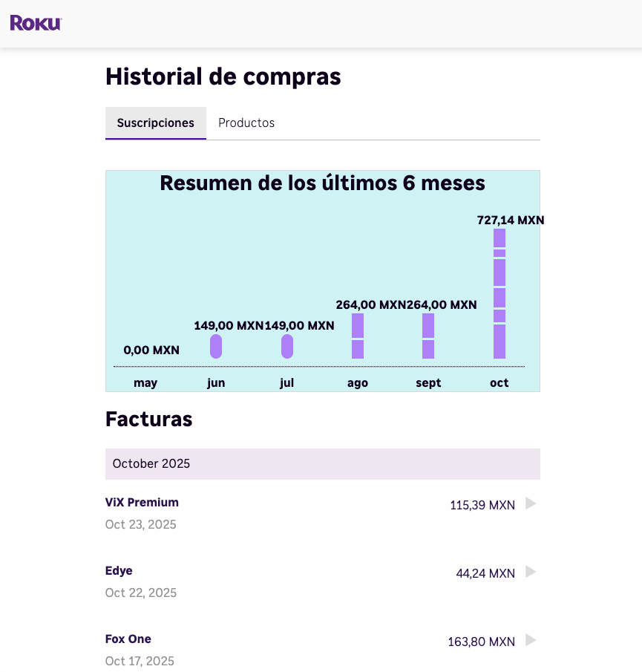Click the 727,14 MXN total label

click(511, 221)
